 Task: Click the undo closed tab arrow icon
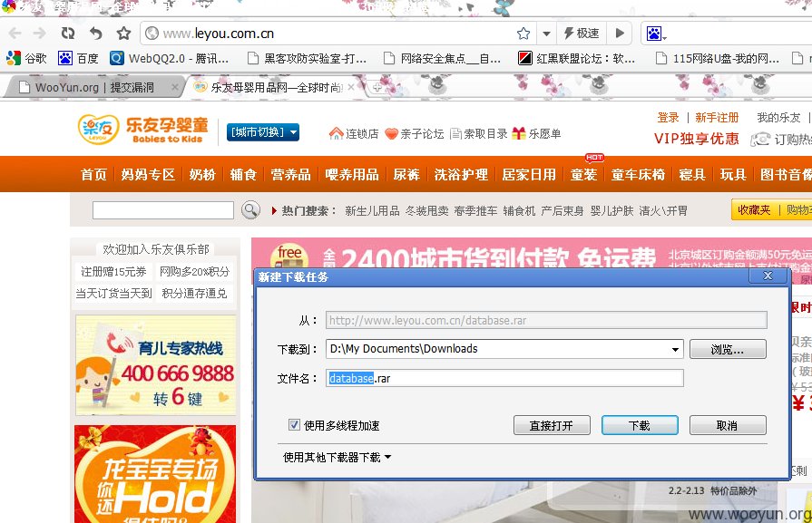click(x=96, y=34)
